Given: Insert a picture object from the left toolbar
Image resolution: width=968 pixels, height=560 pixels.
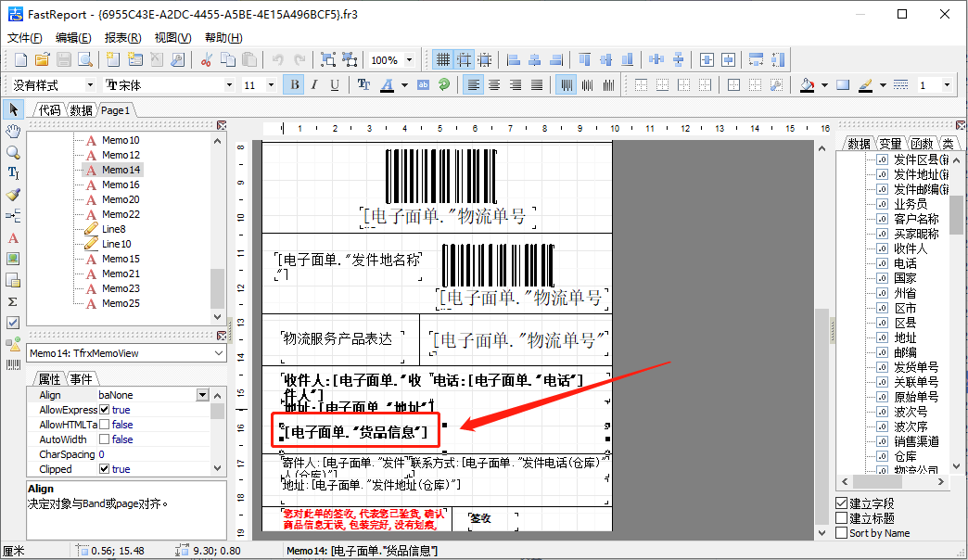Looking at the screenshot, I should pos(13,259).
